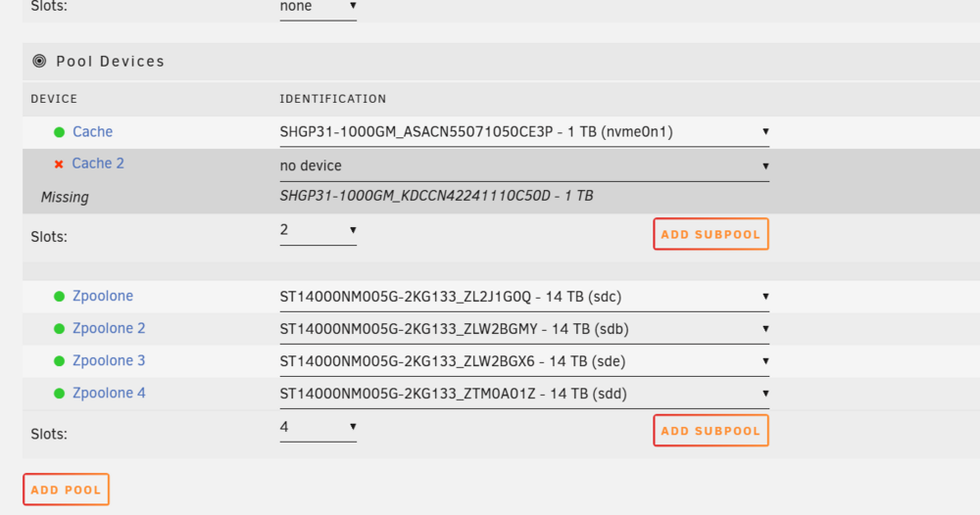The height and width of the screenshot is (515, 980).
Task: Click the IDENTIFICATION column header
Action: 333,99
